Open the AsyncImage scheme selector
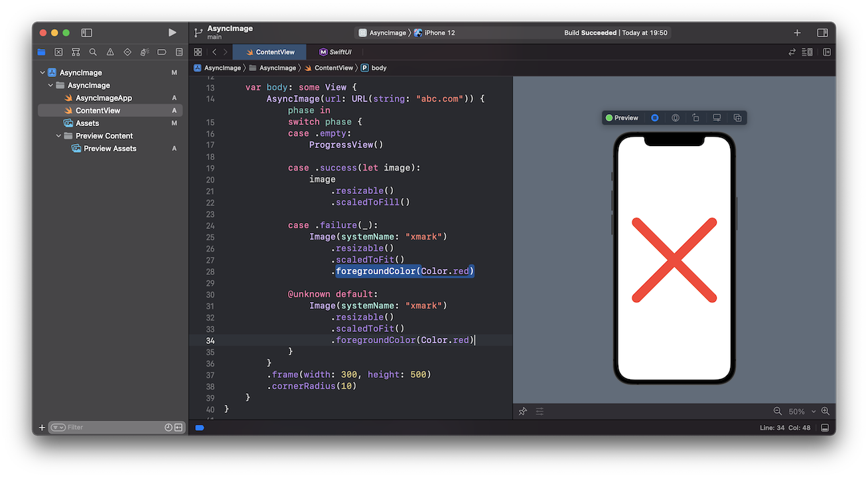The height and width of the screenshot is (478, 868). pyautogui.click(x=382, y=33)
